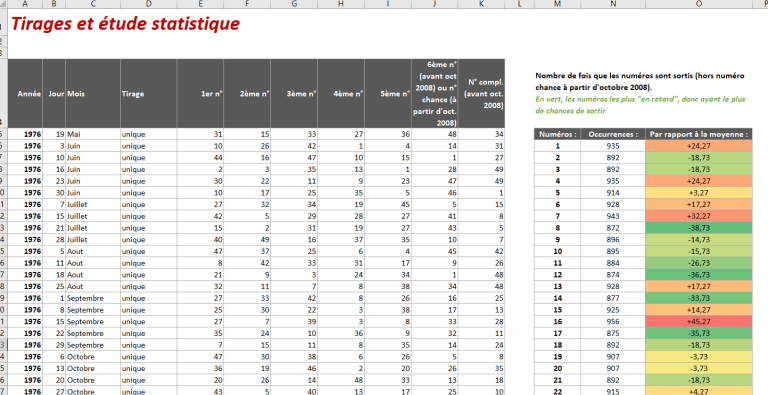Select the '956' occurrences cell
The width and height of the screenshot is (768, 395).
click(613, 321)
